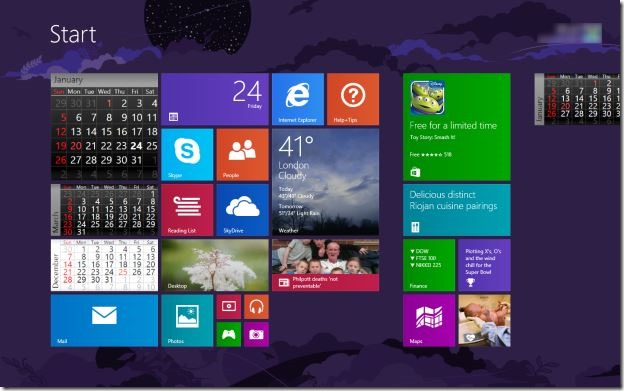Open the partially visible January calendar tile at right

click(x=577, y=99)
